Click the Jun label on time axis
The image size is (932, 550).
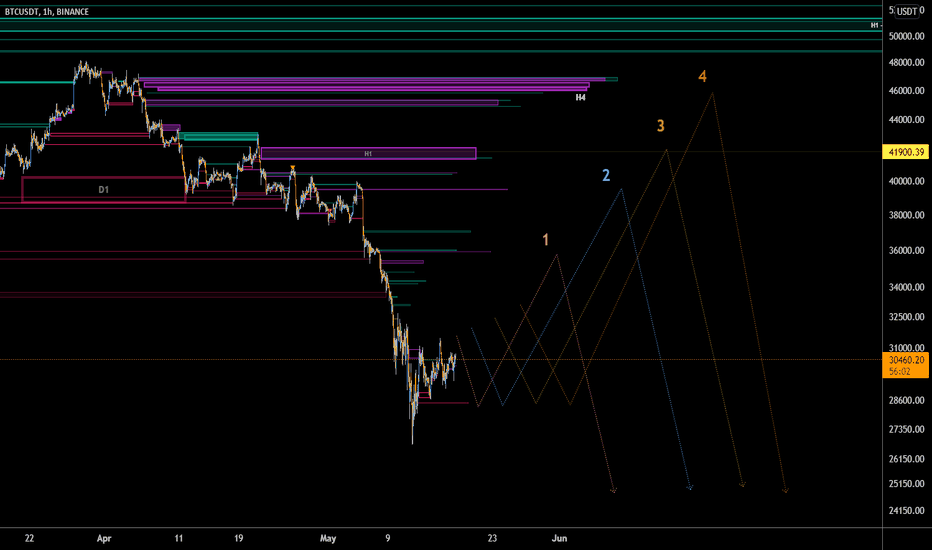(559, 539)
